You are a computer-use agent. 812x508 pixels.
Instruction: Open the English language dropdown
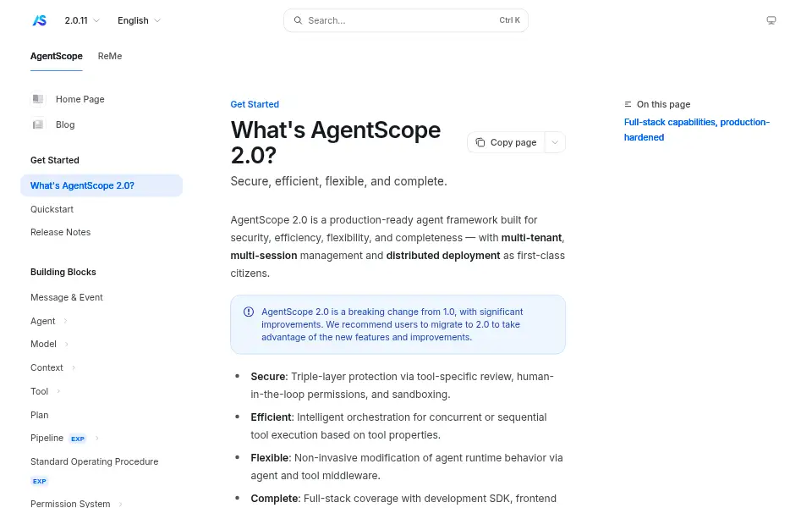139,20
